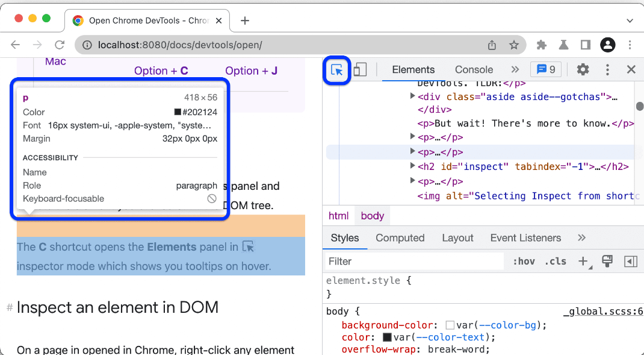Open a new browser tab
The image size is (644, 355).
245,20
